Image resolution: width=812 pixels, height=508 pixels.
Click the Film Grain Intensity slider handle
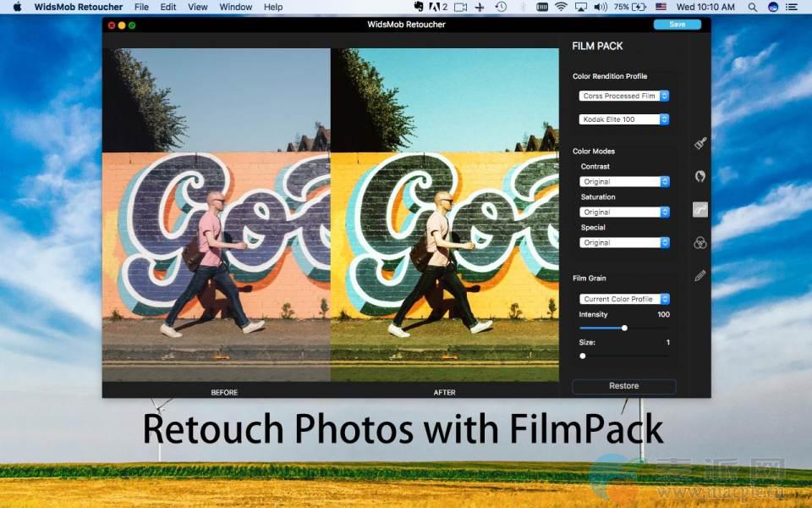coord(624,328)
